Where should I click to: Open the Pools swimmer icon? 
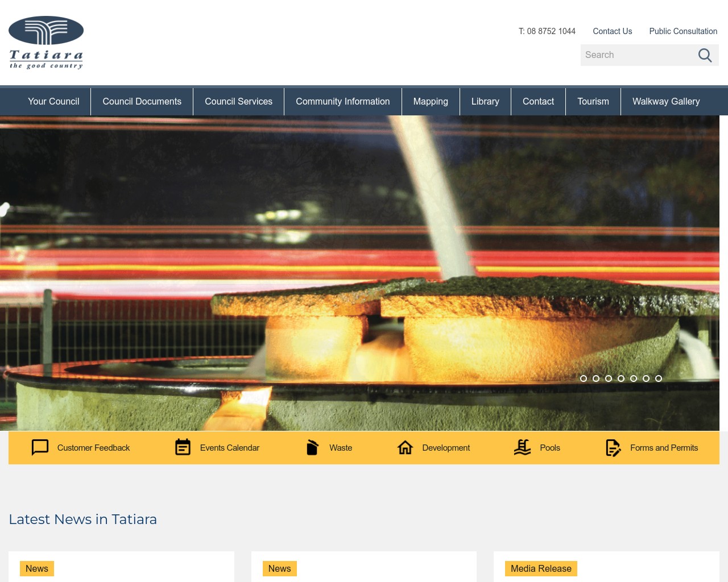pyautogui.click(x=522, y=448)
